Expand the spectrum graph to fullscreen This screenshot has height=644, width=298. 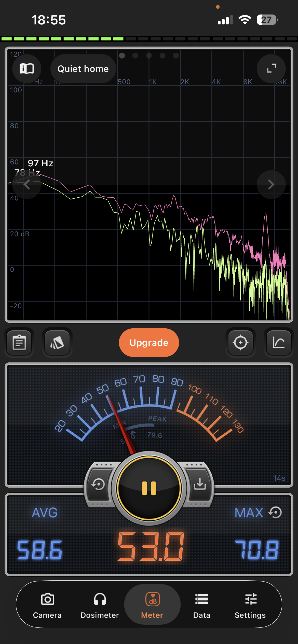(x=271, y=69)
